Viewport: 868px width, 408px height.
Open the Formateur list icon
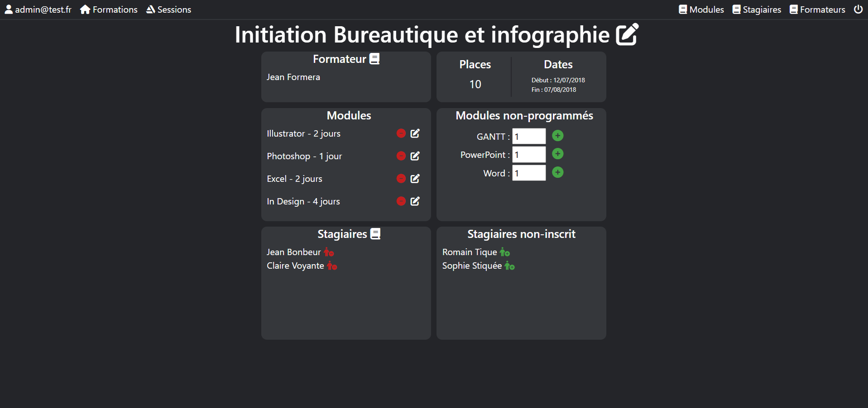374,58
